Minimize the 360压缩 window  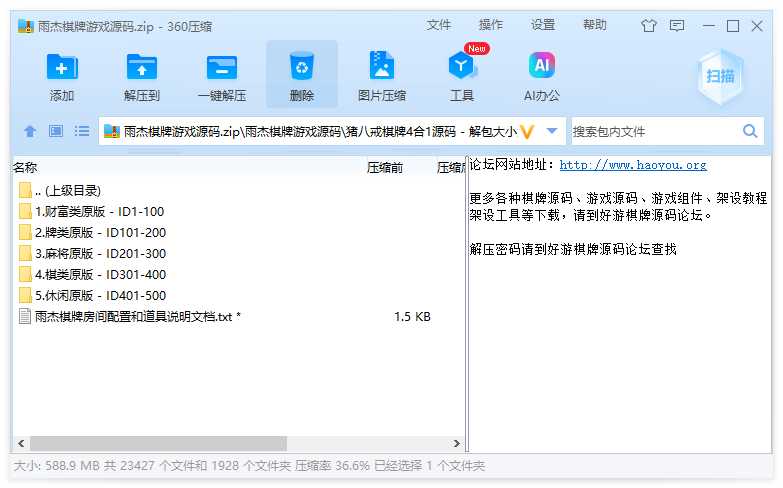click(709, 25)
